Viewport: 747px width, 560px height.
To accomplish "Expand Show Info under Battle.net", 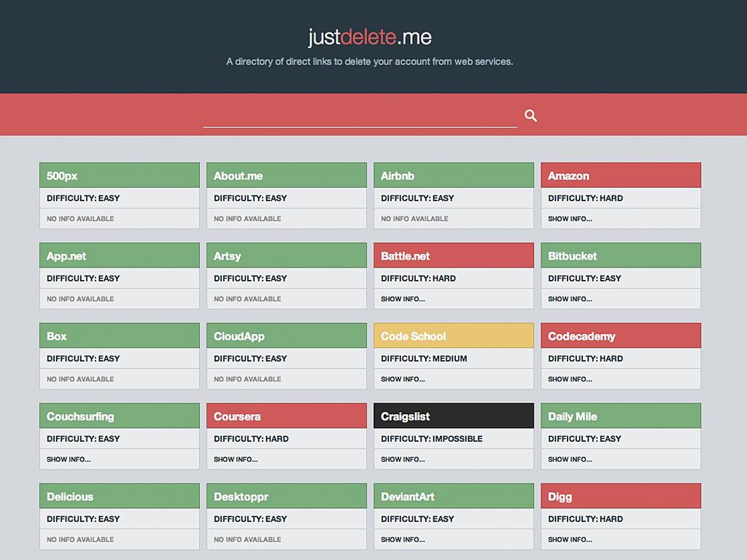I will pos(403,299).
